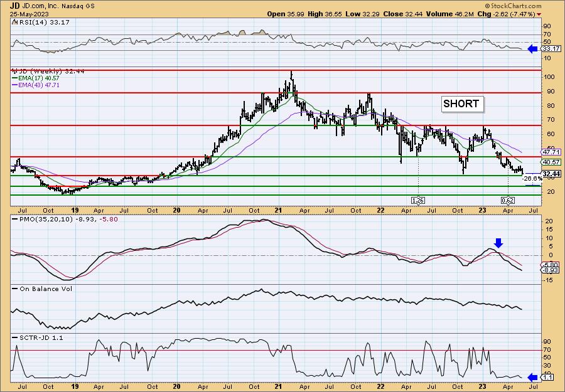The image size is (565, 392).
Task: Click the green line marker of EMA(17) legend
Action: pyautogui.click(x=15, y=78)
